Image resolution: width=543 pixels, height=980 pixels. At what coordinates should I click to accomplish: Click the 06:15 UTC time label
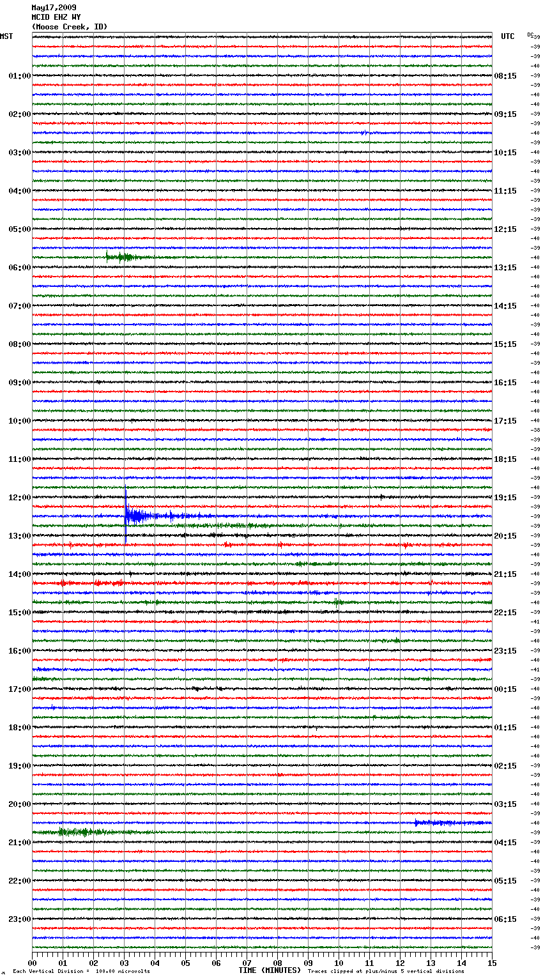click(x=505, y=919)
